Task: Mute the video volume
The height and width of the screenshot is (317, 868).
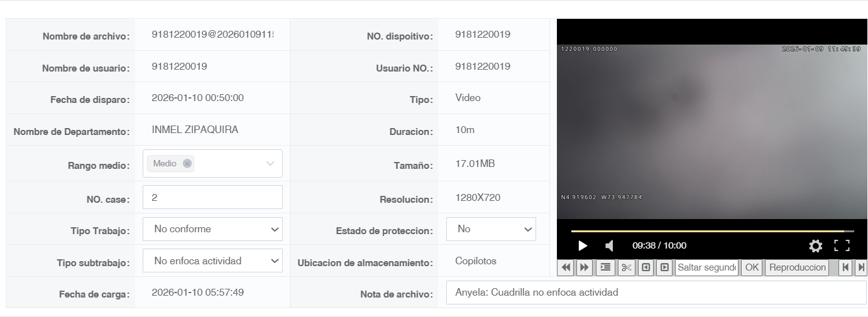Action: 609,245
